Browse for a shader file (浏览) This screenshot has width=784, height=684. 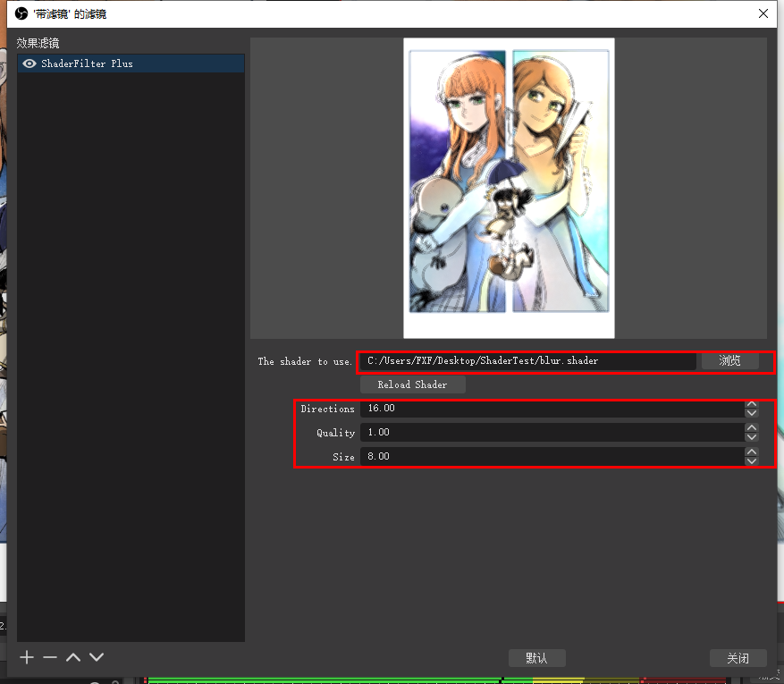tap(730, 360)
